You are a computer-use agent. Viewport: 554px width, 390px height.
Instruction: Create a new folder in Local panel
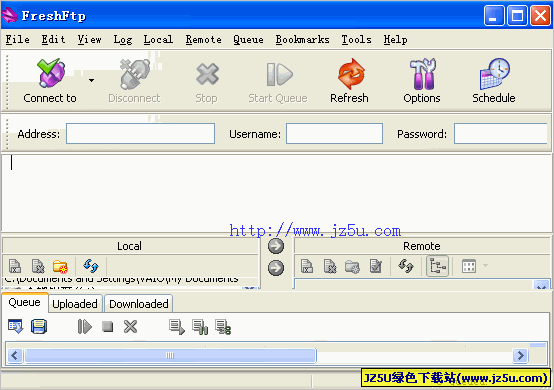pos(60,266)
